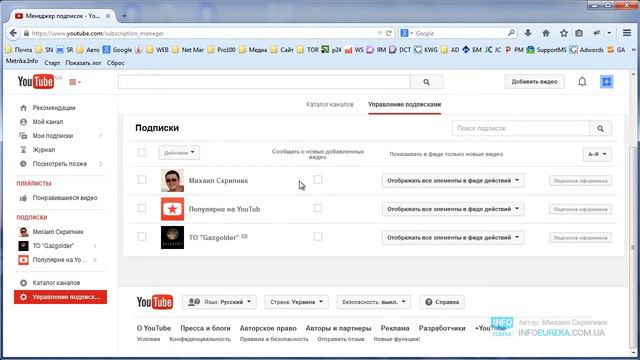
Task: Toggle the select-all subscriptions checkbox
Action: tap(142, 152)
